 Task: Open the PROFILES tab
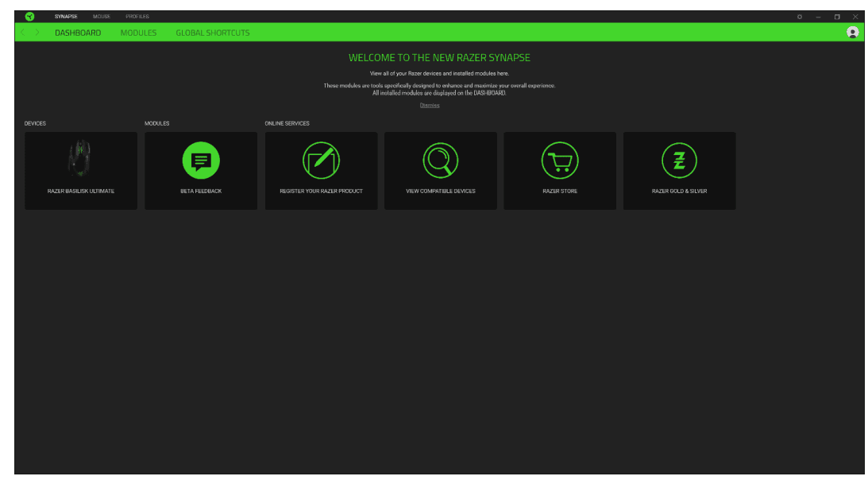coord(137,16)
